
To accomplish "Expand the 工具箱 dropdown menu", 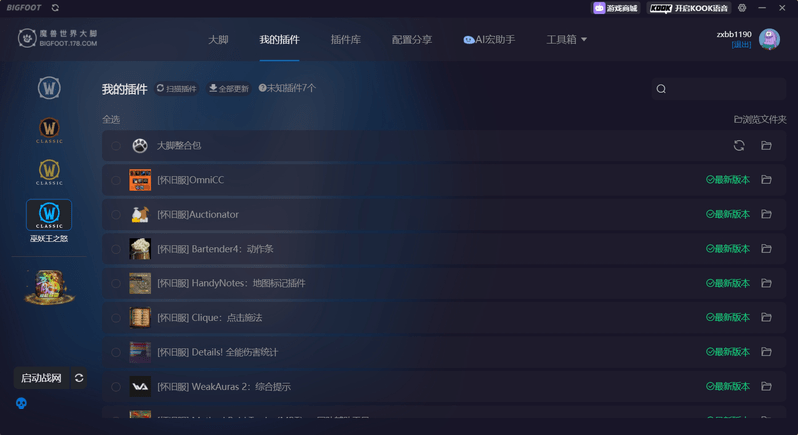I will (566, 40).
